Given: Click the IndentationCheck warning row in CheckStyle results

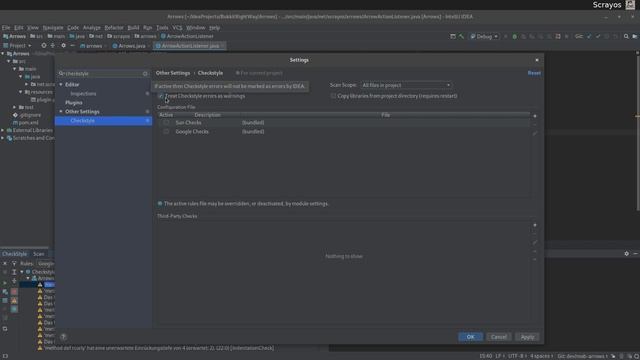Looking at the screenshot, I should click(x=158, y=348).
